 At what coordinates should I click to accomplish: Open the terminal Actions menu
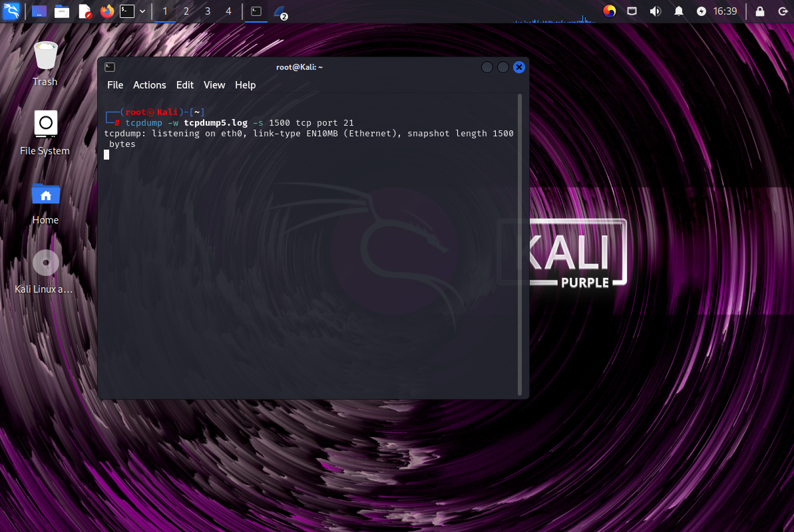click(x=149, y=85)
